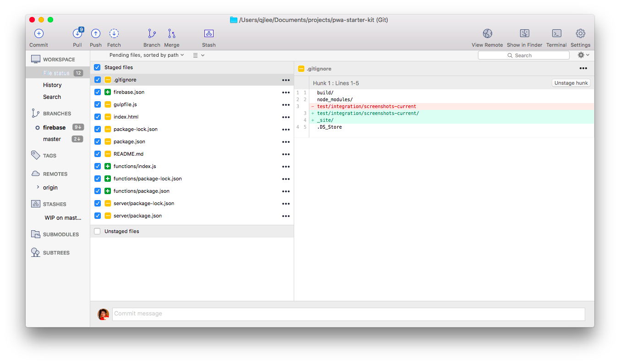Click removed screenshots-current diff line
The width and height of the screenshot is (620, 364).
point(451,106)
